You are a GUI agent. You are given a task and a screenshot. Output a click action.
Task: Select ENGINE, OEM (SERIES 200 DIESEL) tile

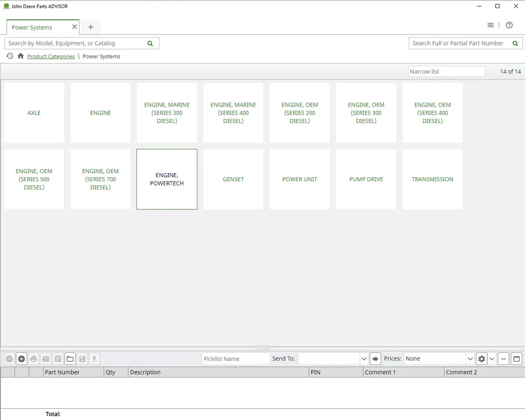pyautogui.click(x=299, y=113)
